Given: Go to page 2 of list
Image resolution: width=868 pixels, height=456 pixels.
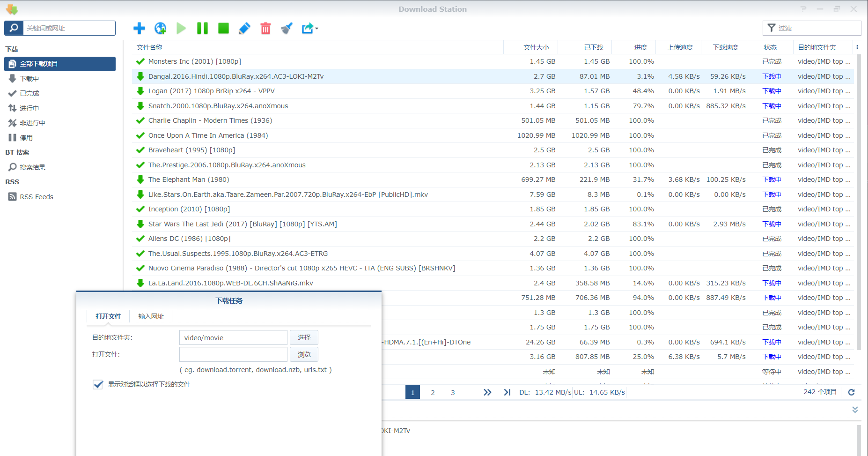Looking at the screenshot, I should click(433, 392).
